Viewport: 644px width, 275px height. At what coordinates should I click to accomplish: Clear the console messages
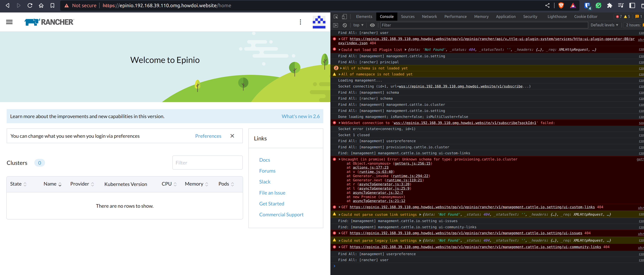[x=345, y=25]
